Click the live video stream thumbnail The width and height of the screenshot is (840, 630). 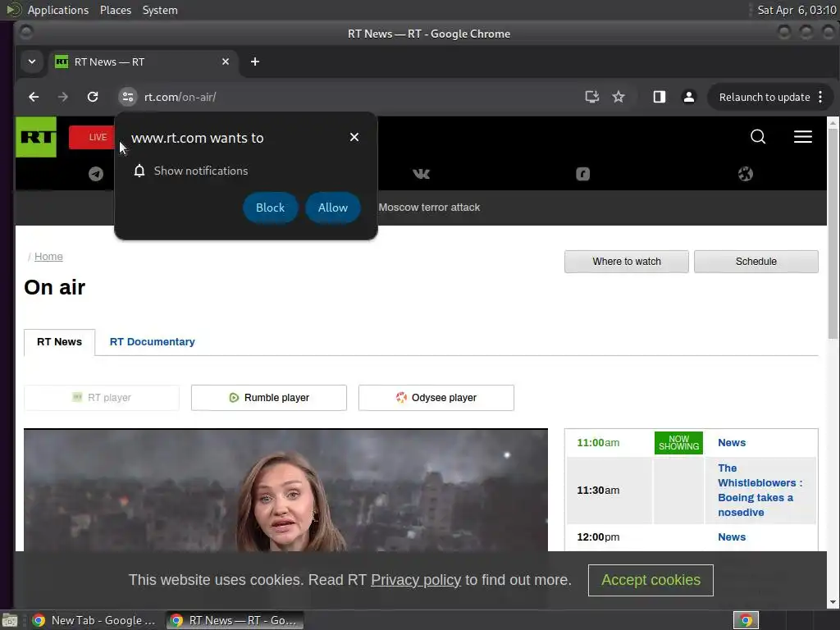pyautogui.click(x=285, y=490)
